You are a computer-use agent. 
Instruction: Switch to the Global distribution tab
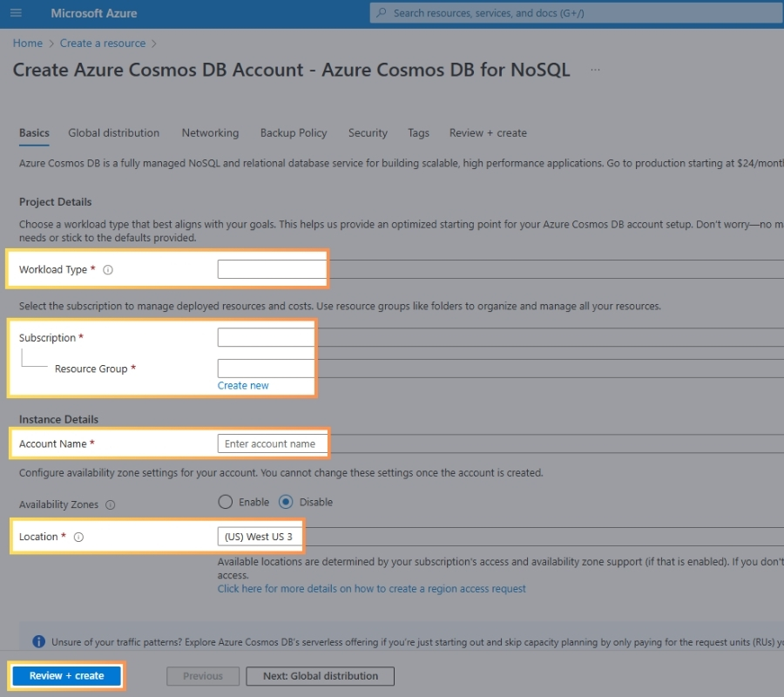point(113,133)
